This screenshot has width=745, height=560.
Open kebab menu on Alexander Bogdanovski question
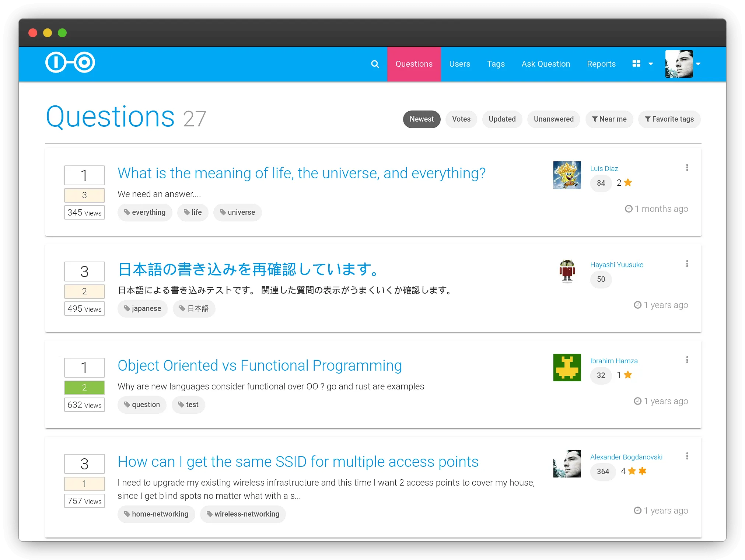[x=687, y=456]
